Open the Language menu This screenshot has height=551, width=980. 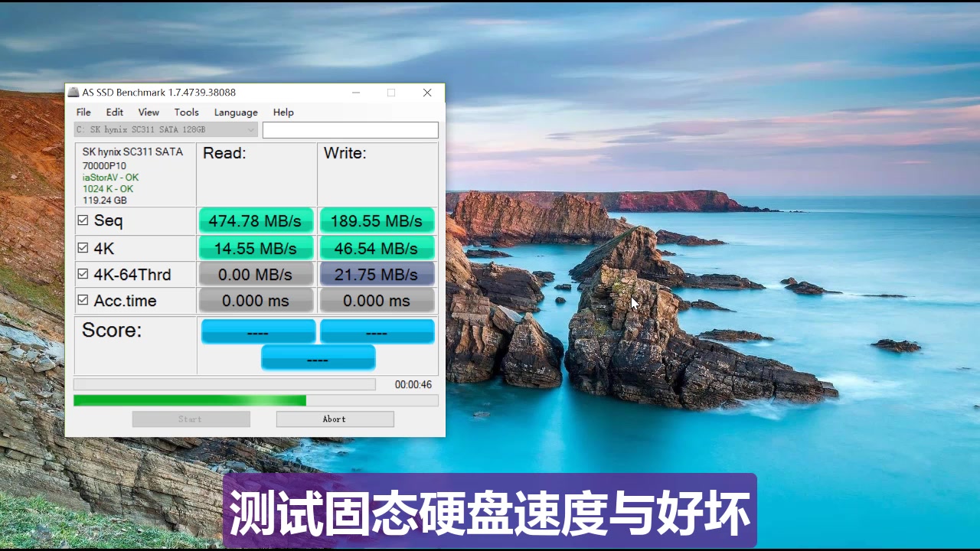coord(235,112)
